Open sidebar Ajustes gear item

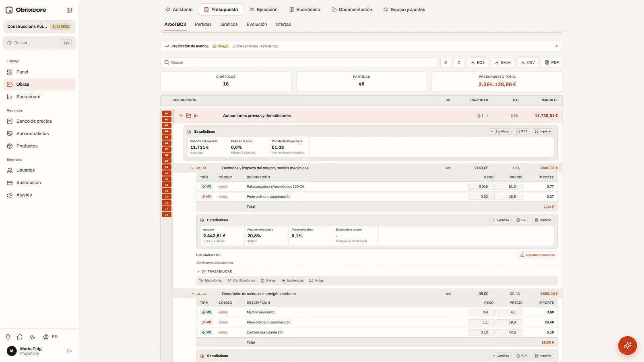tap(39, 195)
